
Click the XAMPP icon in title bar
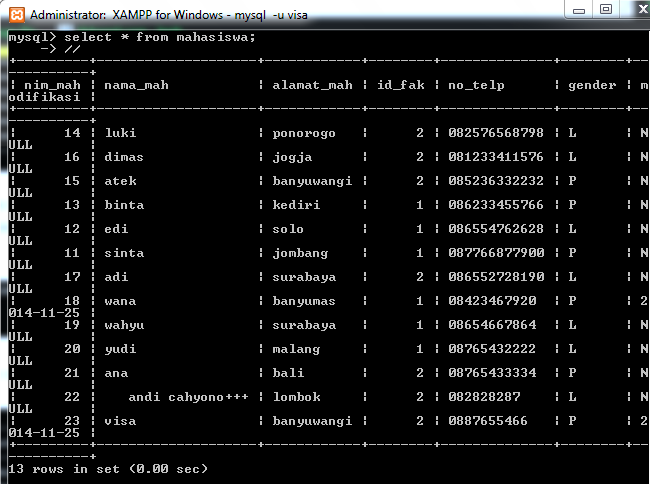17,15
